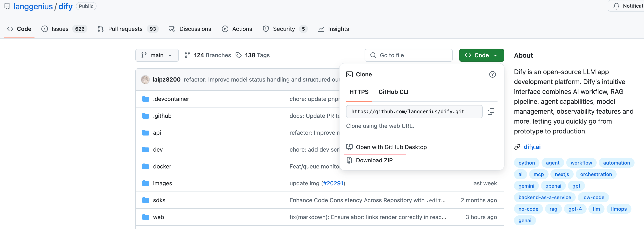Viewport: 644px width, 229px height.
Task: Open the Code tab
Action: 19,29
